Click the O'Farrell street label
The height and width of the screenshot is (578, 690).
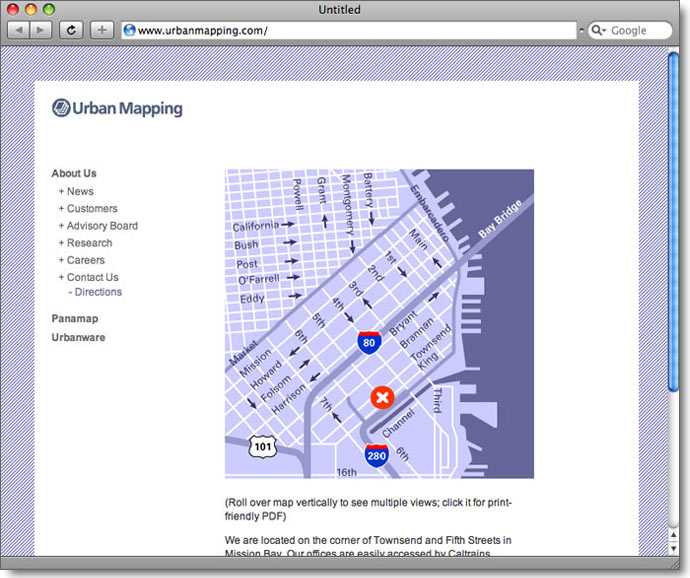259,280
